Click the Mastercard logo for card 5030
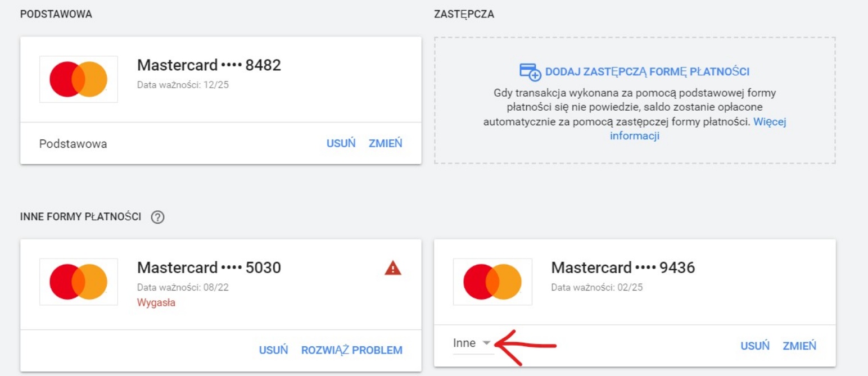Viewport: 868px width, 376px height. [x=79, y=282]
